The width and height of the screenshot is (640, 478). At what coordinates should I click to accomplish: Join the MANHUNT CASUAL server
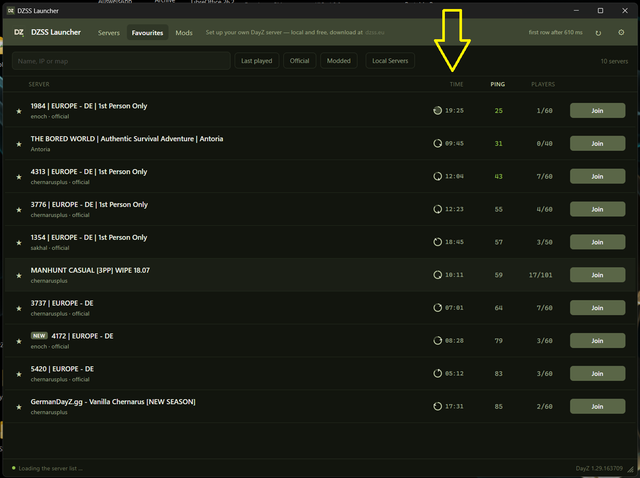coord(598,275)
